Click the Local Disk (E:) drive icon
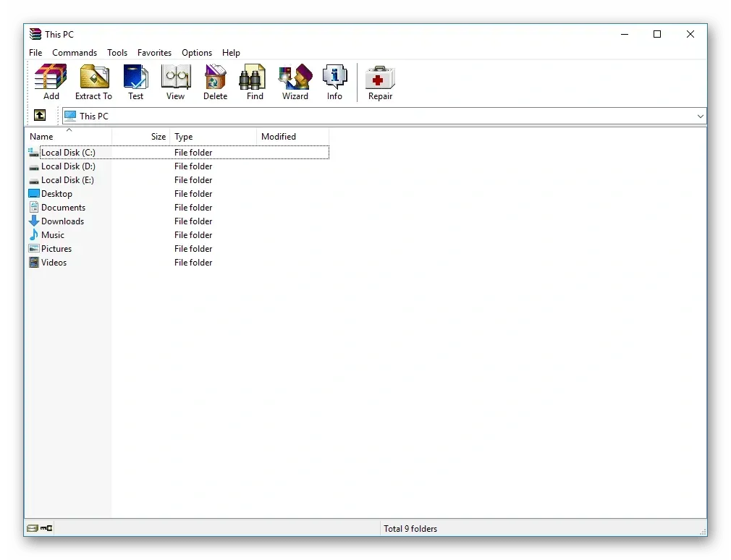The width and height of the screenshot is (731, 560). [x=33, y=181]
